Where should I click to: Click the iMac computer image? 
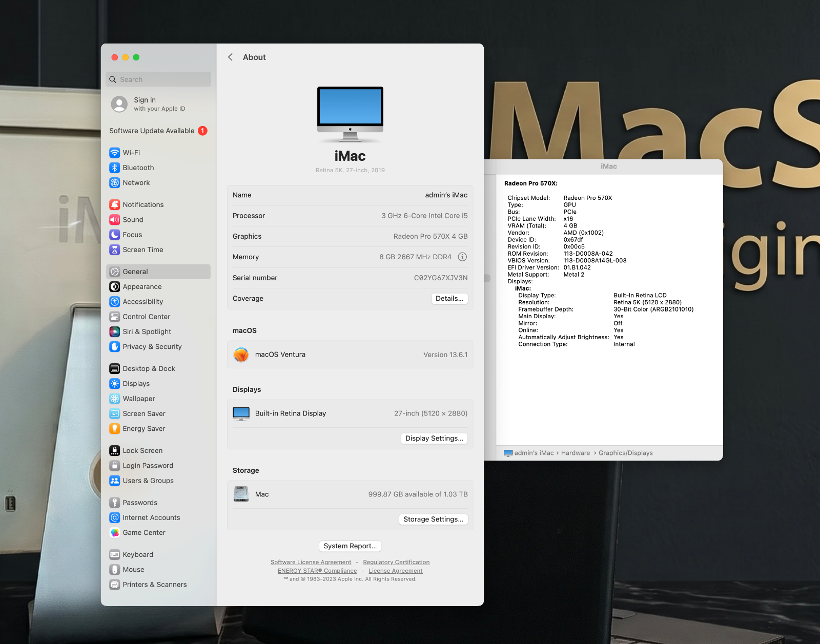coord(350,114)
